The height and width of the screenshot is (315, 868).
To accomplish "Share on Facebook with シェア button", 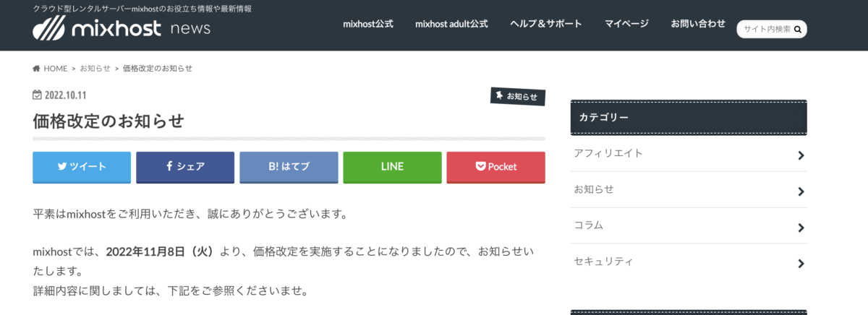I will point(185,167).
